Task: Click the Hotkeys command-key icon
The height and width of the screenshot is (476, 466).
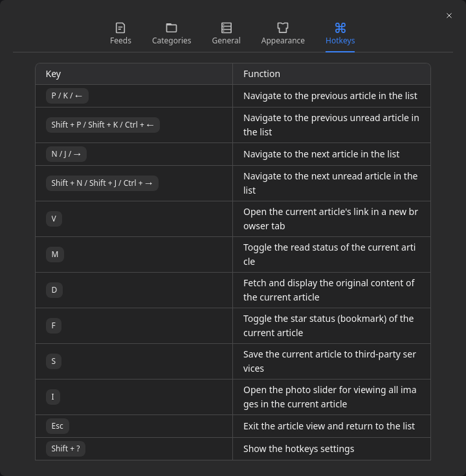Action: [x=340, y=28]
